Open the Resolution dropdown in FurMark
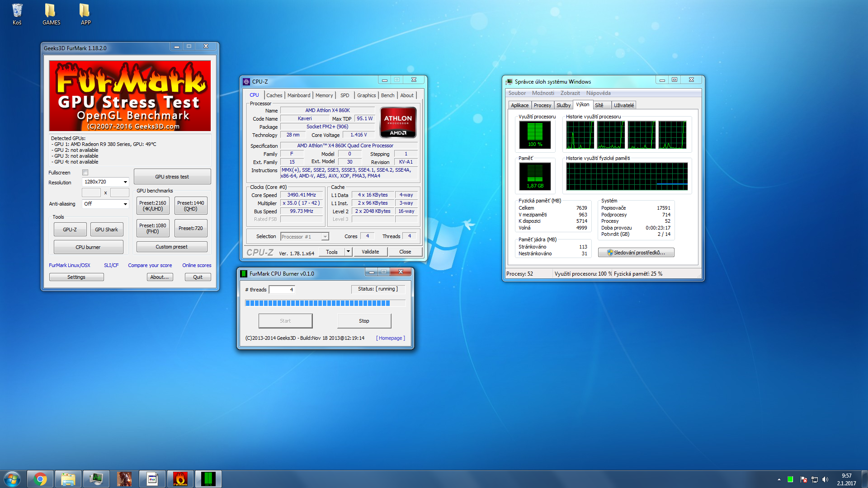868x488 pixels. (x=105, y=182)
